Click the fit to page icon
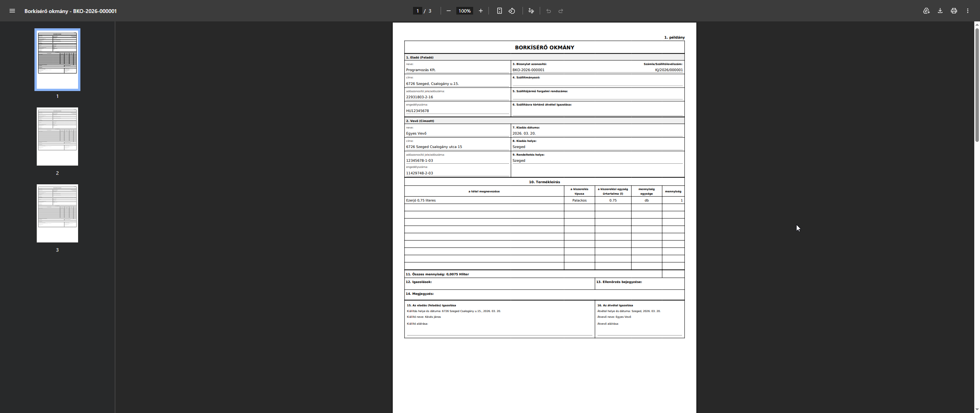Image resolution: width=980 pixels, height=413 pixels. point(500,11)
